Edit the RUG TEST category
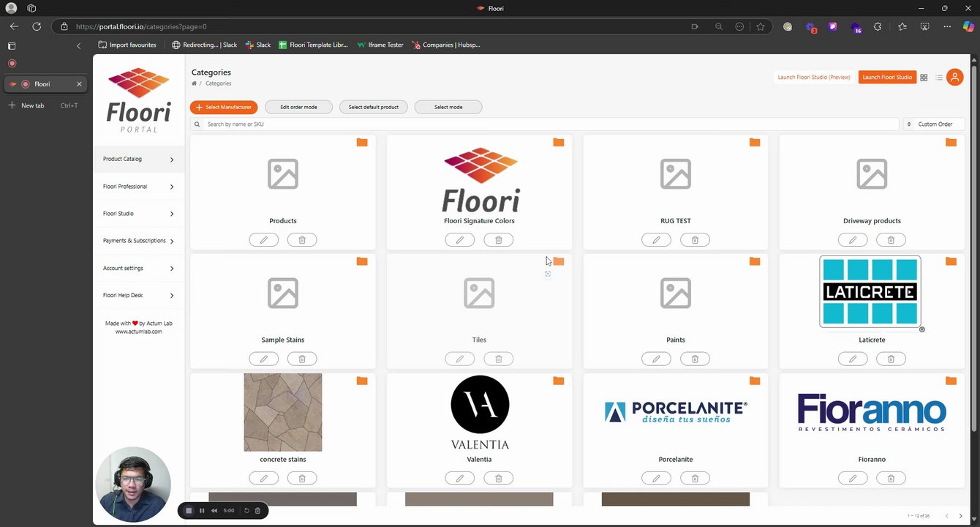 656,240
